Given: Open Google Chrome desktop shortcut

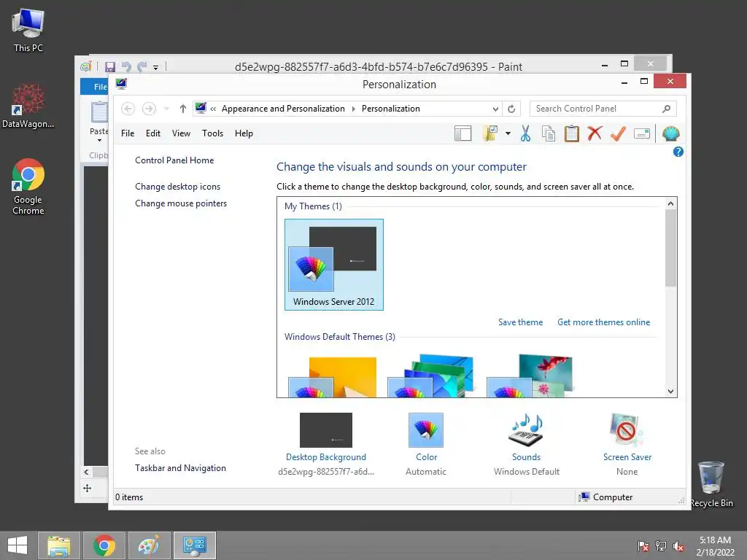Looking at the screenshot, I should click(28, 186).
